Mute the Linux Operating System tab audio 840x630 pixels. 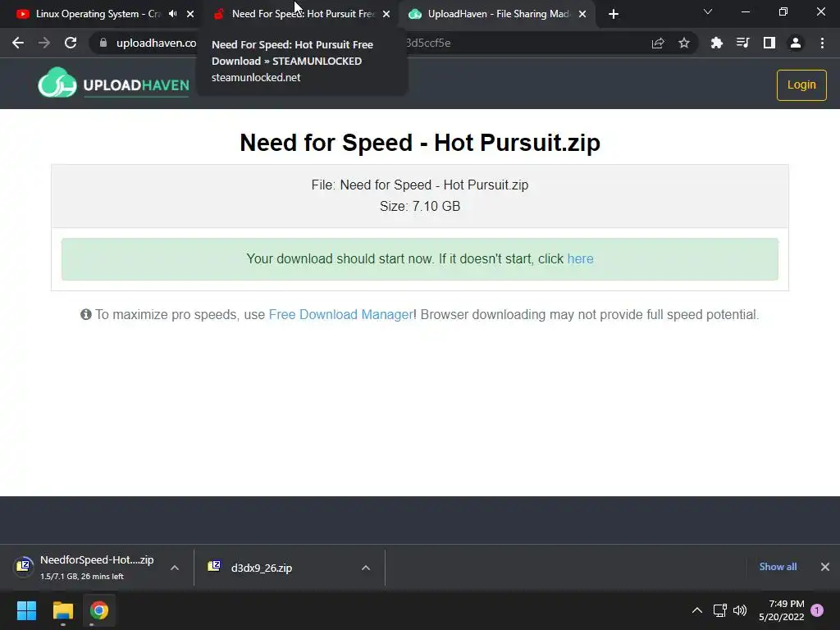(x=172, y=14)
